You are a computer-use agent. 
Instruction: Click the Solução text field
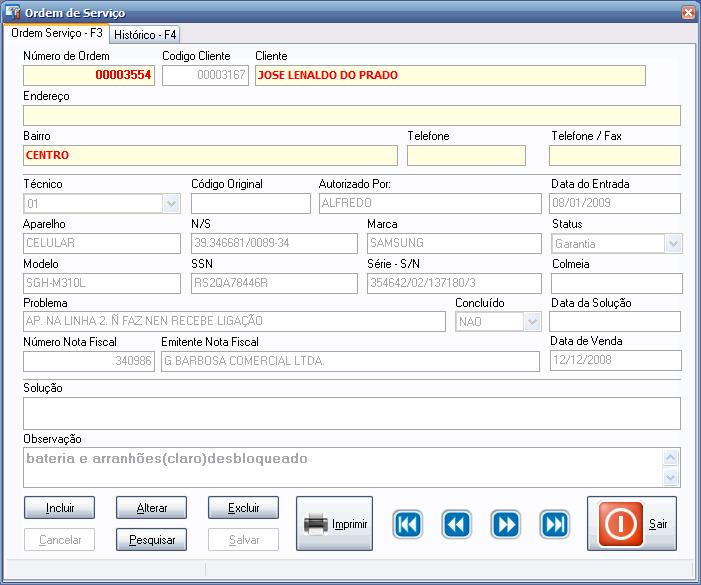[x=350, y=413]
